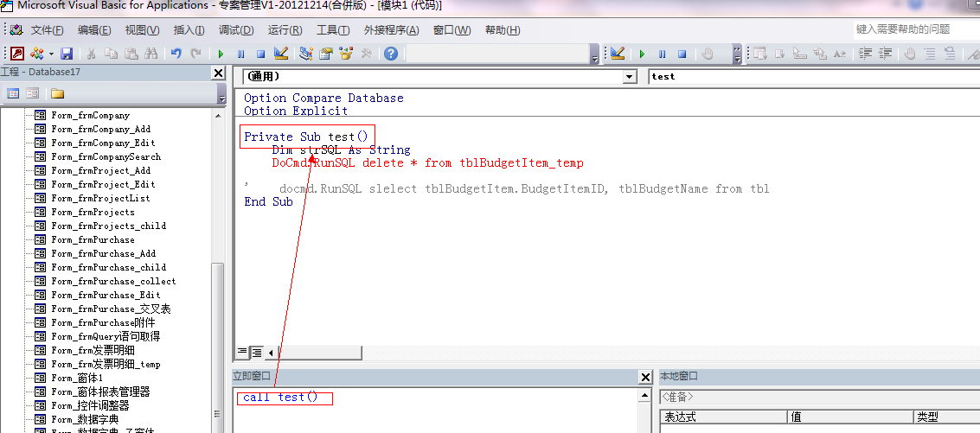Close the 工程 Project Explorer pane
The height and width of the screenshot is (433, 980).
click(218, 73)
